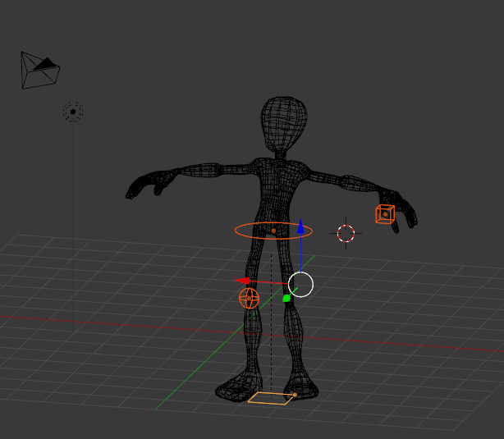Click the white gizmo center circle
Viewport: 504px width, 439px height.
300,285
